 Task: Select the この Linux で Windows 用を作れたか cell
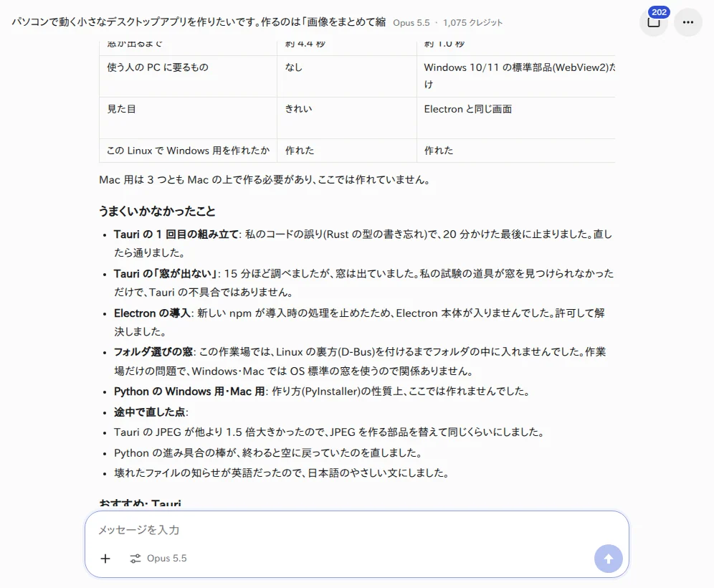click(x=188, y=151)
